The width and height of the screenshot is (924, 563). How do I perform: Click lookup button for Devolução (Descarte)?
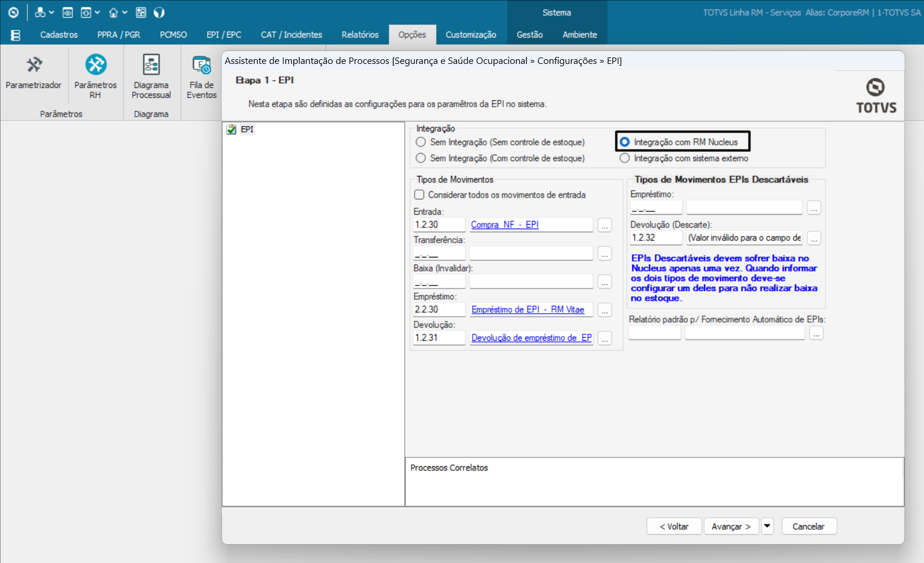tap(814, 238)
